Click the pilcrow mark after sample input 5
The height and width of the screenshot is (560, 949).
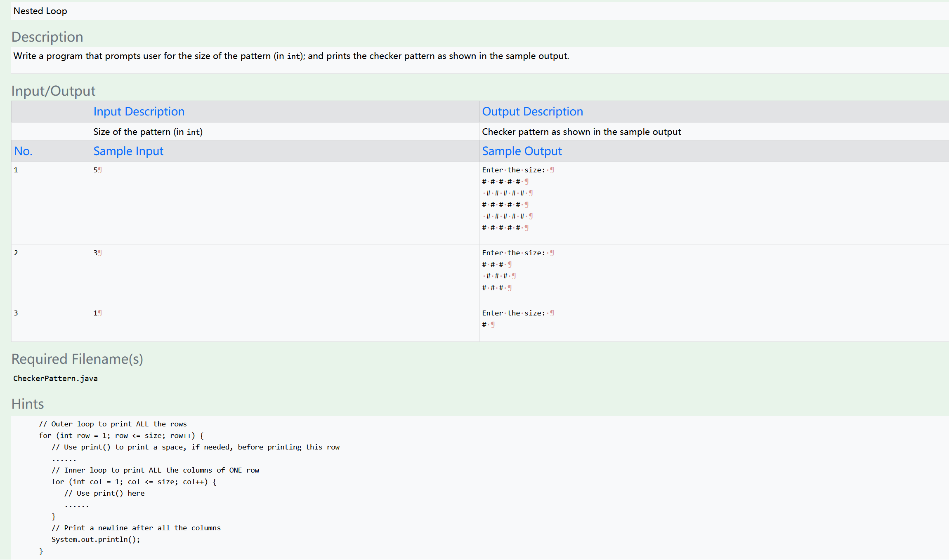pyautogui.click(x=99, y=169)
